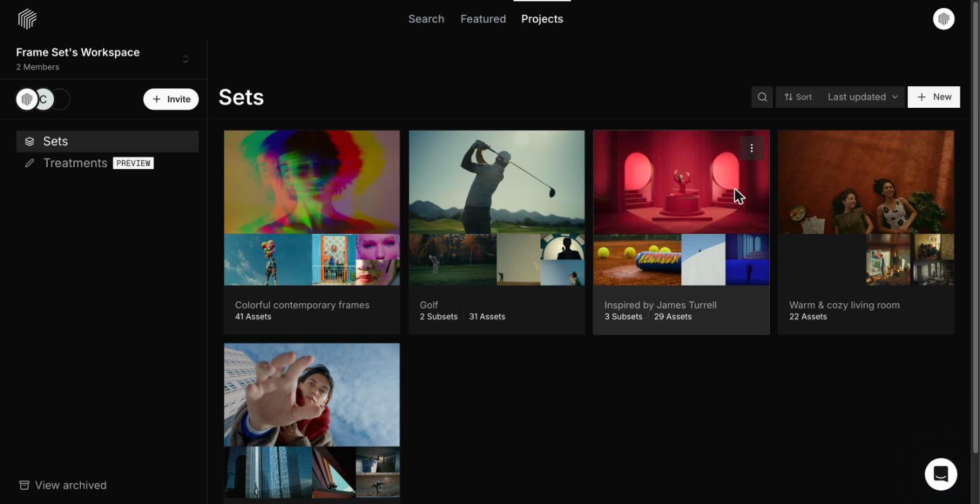Go to the Search tab
Viewport: 980px width, 504px height.
coord(426,19)
